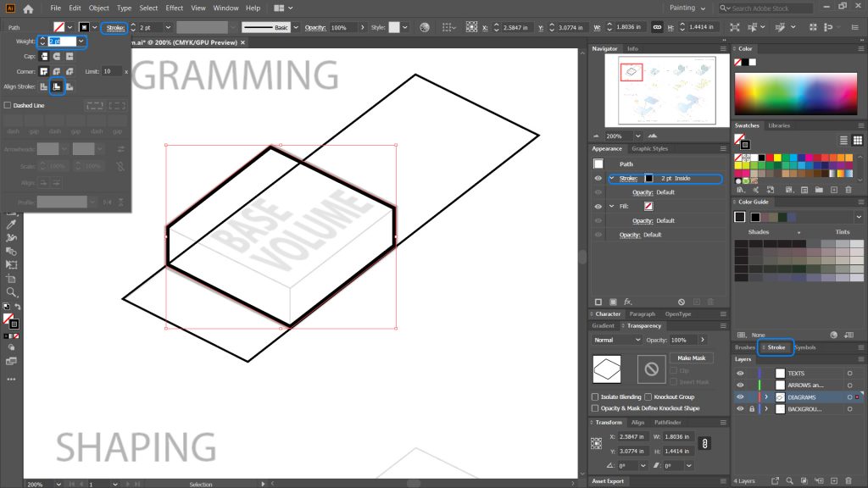The height and width of the screenshot is (488, 868).
Task: Open the stroke Weight dropdown
Action: click(81, 41)
